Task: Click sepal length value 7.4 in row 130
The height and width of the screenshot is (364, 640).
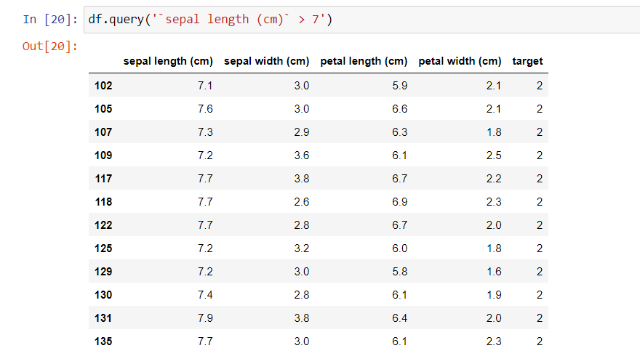Action: click(205, 295)
